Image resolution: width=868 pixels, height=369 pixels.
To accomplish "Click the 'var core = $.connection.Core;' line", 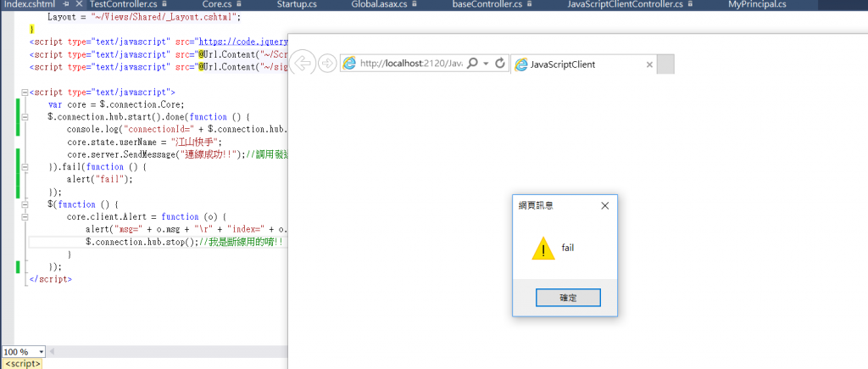I will [116, 104].
